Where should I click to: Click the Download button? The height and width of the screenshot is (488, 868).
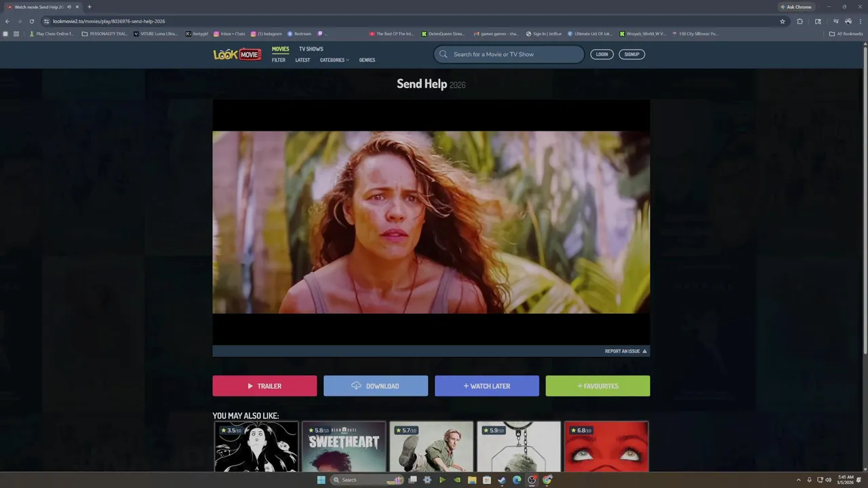pyautogui.click(x=376, y=386)
